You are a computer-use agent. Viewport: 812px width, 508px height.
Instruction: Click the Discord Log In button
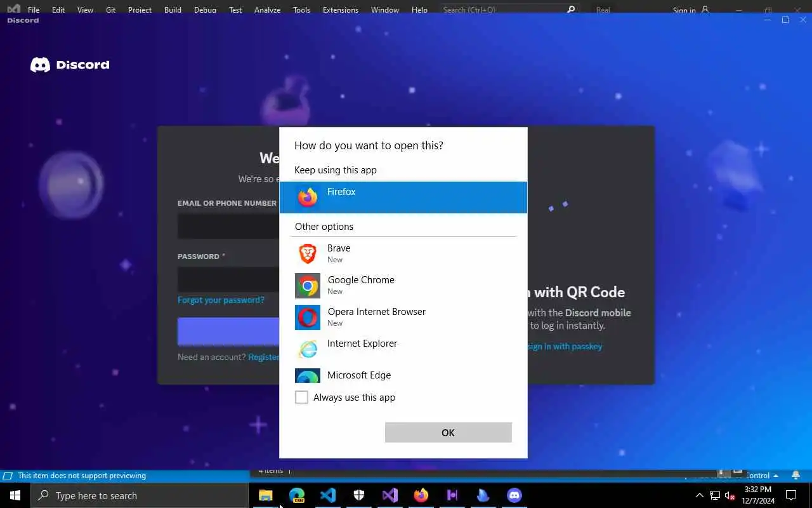pyautogui.click(x=228, y=331)
